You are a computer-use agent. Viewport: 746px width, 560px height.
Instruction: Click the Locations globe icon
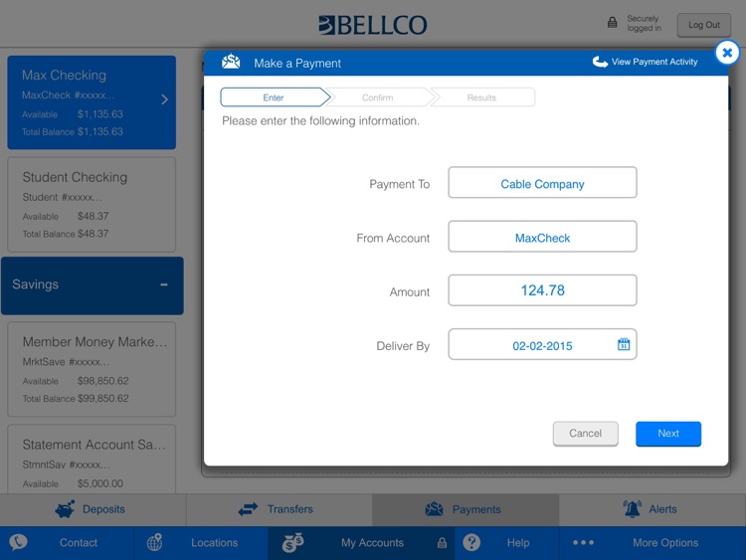point(154,542)
